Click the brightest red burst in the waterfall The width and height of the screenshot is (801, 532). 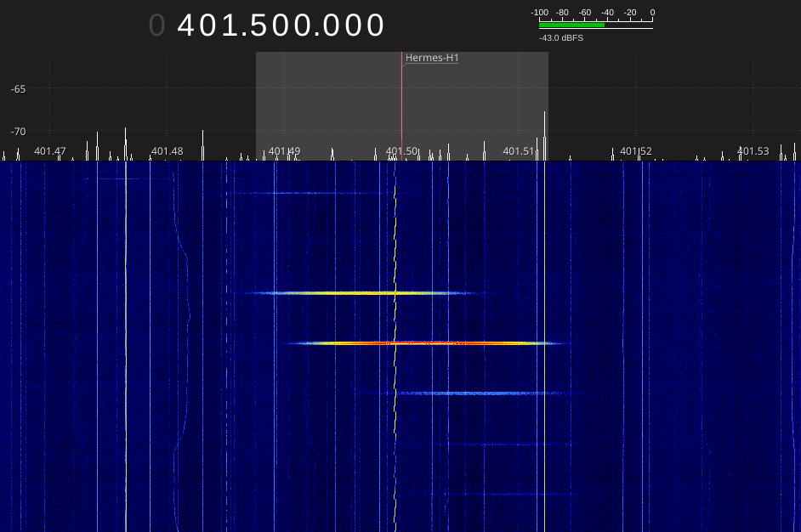pyautogui.click(x=427, y=343)
